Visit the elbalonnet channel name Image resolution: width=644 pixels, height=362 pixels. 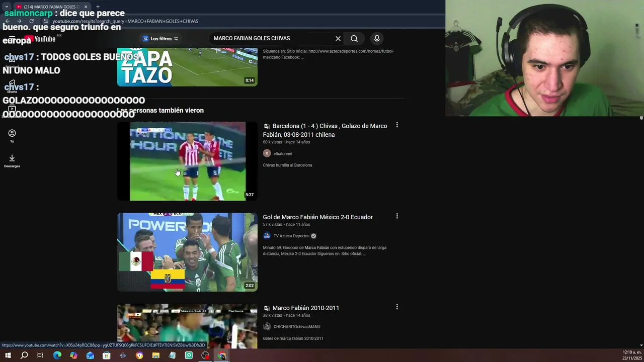pyautogui.click(x=283, y=154)
